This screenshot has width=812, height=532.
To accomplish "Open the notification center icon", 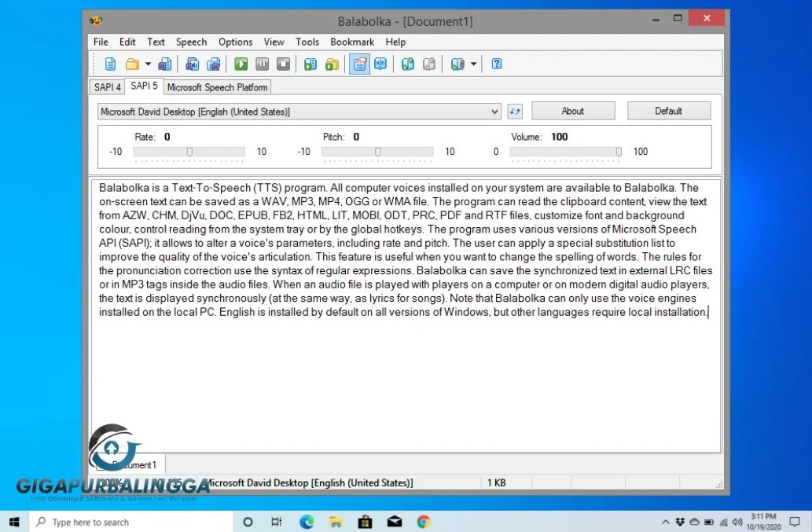I will click(795, 522).
